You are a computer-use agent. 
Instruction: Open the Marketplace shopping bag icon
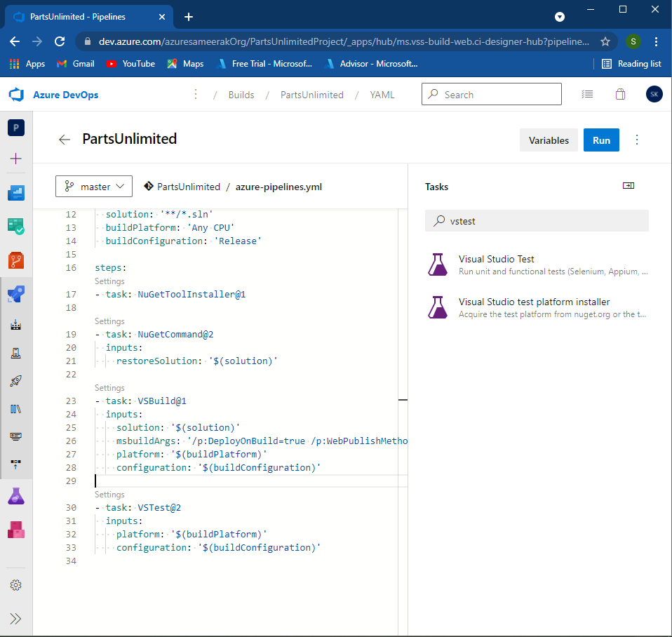(x=620, y=94)
